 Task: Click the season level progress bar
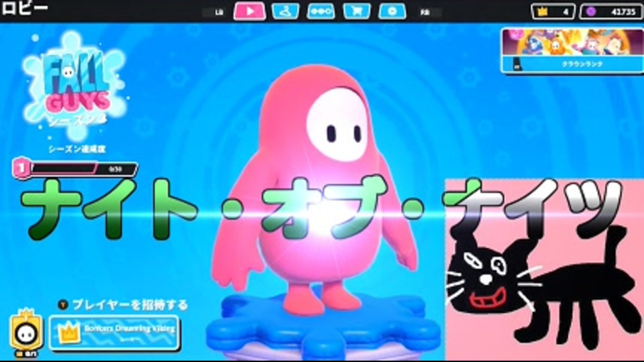[83, 169]
